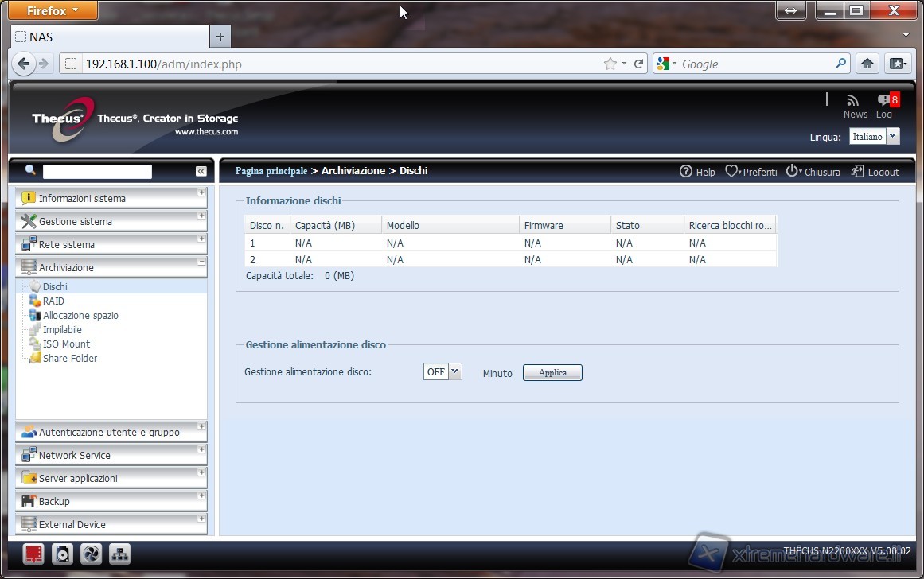Viewport: 924px width, 579px height.
Task: Open the News RSS feed icon
Action: point(853,101)
